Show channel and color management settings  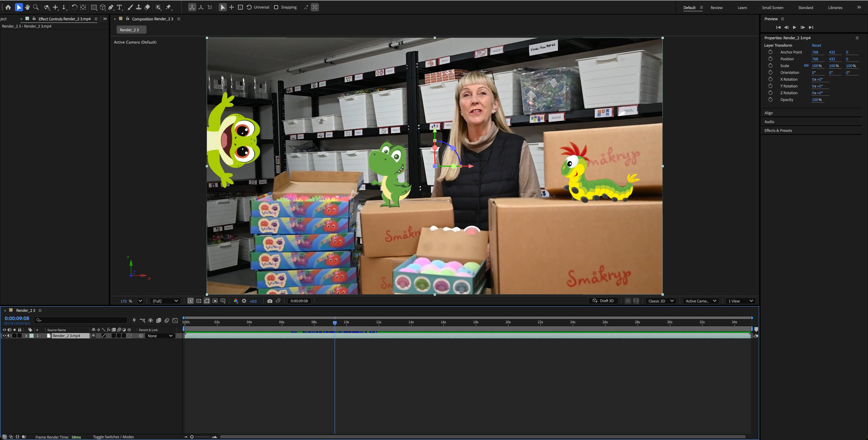pyautogui.click(x=236, y=301)
